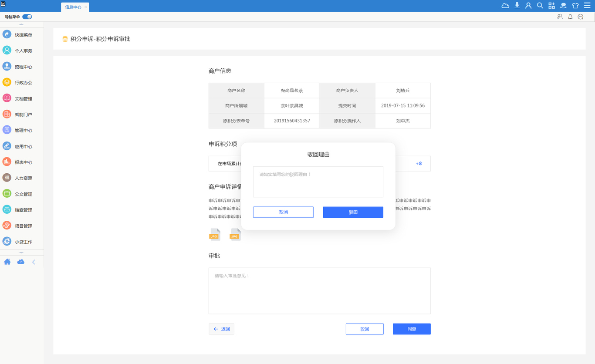The height and width of the screenshot is (364, 595).
Task: Click the 返回 back button
Action: pos(221,329)
